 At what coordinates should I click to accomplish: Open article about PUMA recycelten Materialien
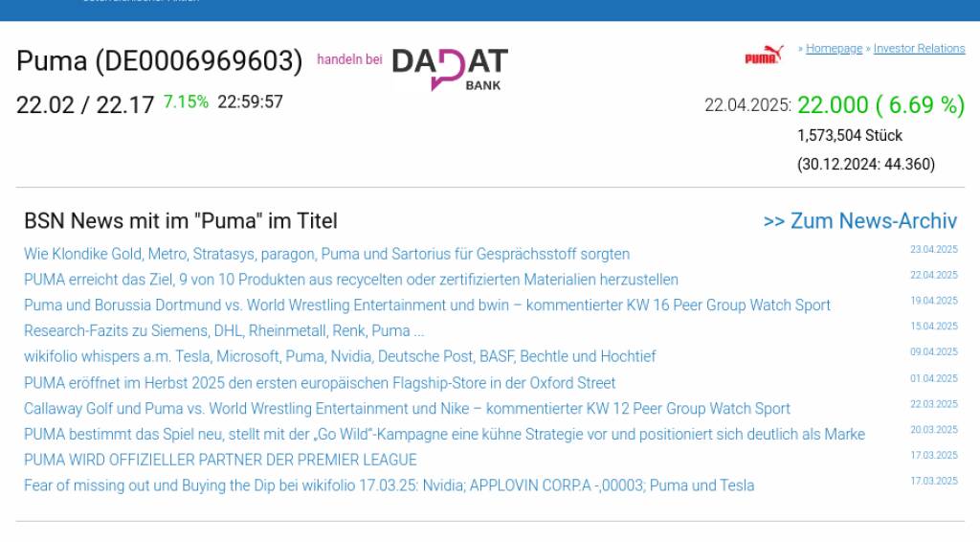coord(350,280)
